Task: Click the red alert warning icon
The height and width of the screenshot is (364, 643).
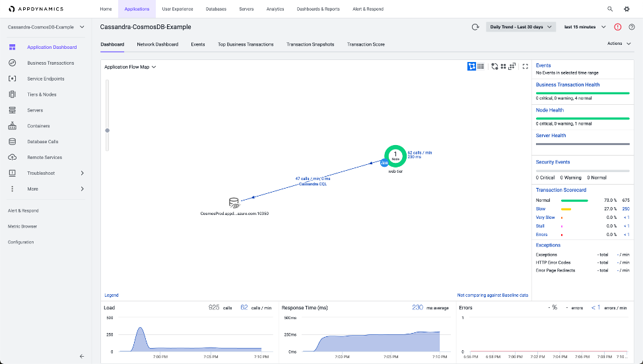Action: (x=617, y=27)
